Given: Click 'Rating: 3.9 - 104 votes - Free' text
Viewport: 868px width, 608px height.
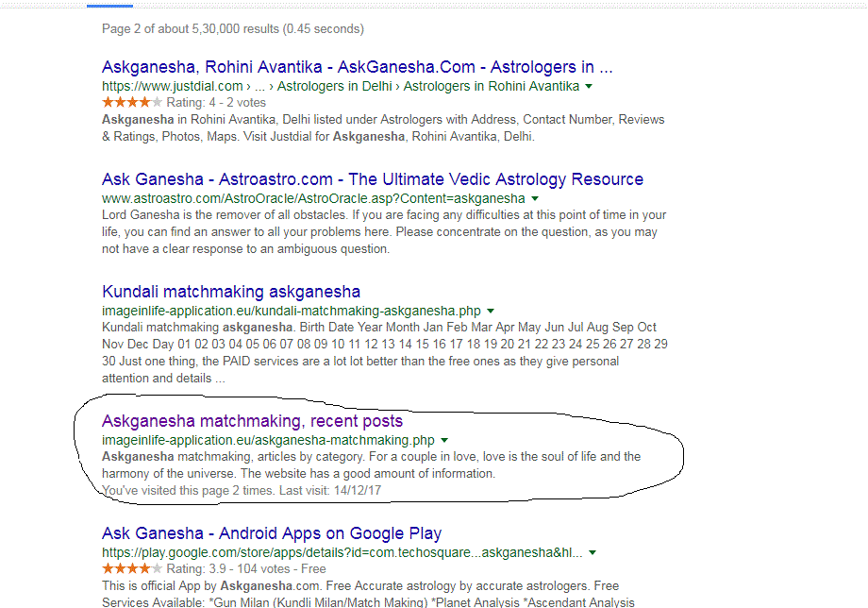Looking at the screenshot, I should 246,568.
